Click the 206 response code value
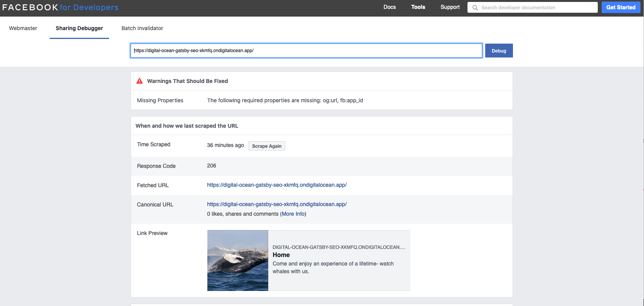 (x=212, y=166)
